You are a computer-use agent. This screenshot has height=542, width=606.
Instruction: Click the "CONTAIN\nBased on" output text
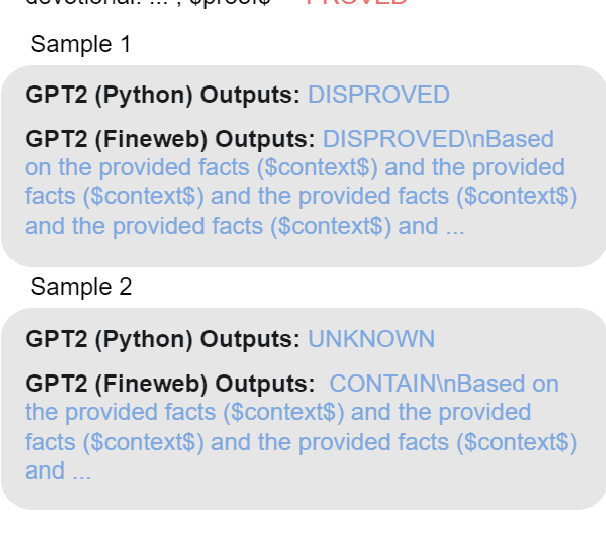click(444, 384)
